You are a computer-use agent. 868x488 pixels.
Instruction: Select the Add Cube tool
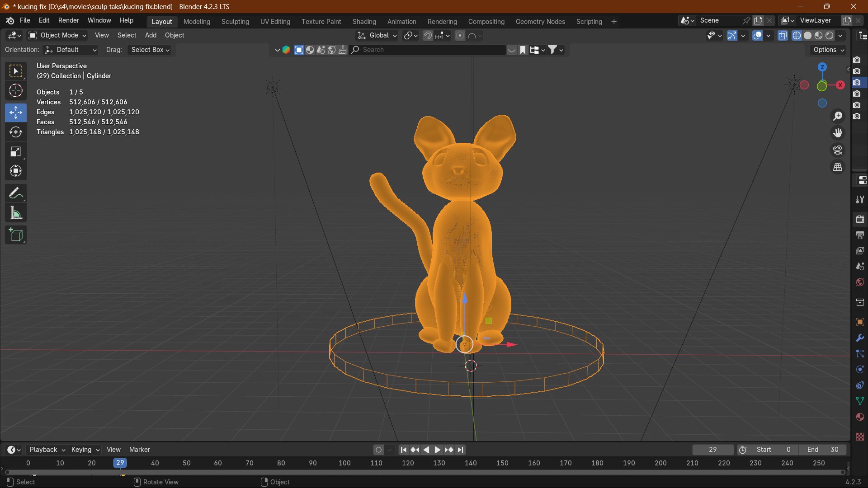(16, 235)
